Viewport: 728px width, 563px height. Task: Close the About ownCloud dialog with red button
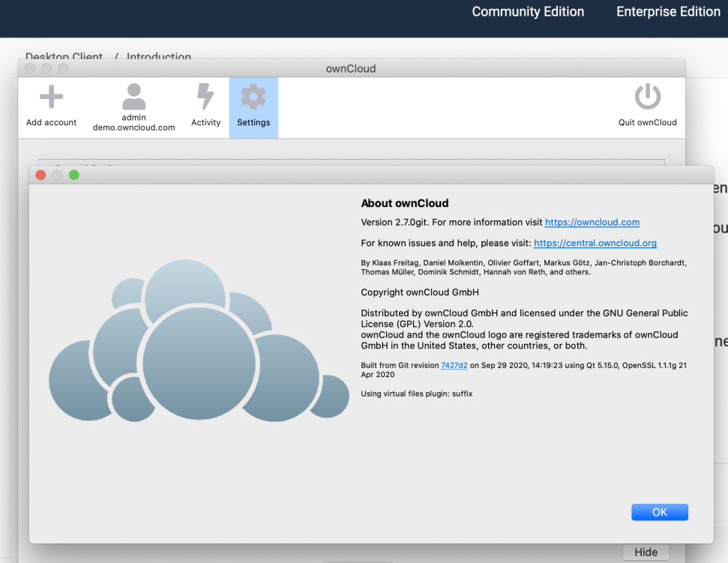[x=40, y=175]
